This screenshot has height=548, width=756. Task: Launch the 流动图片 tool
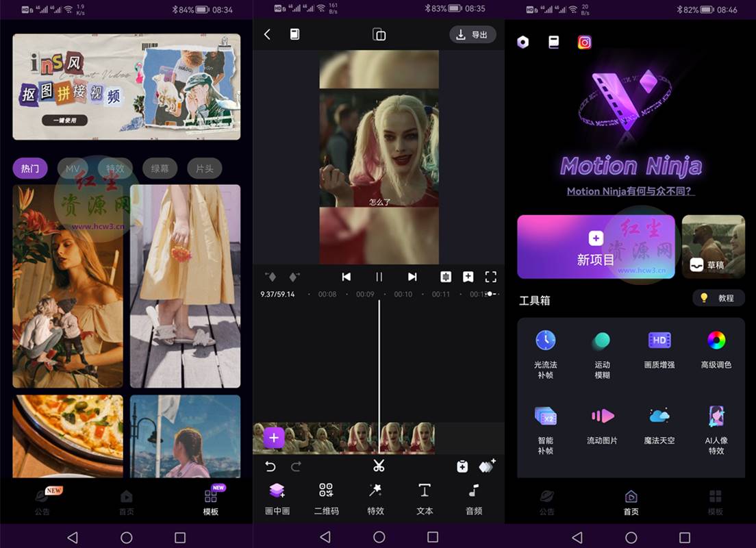(602, 416)
